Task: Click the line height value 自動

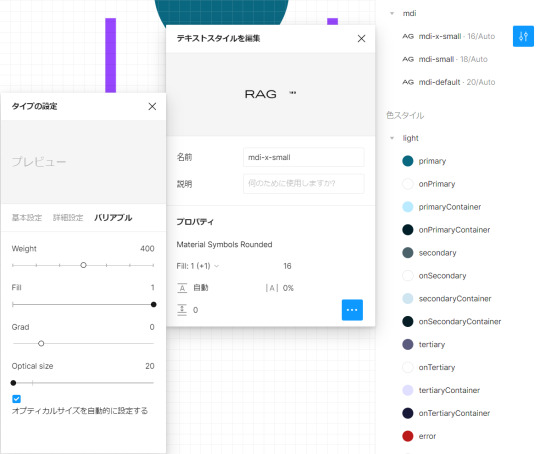Action: click(x=201, y=288)
